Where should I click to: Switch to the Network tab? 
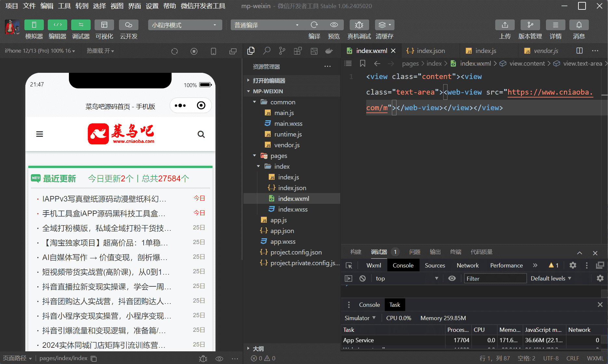click(467, 266)
